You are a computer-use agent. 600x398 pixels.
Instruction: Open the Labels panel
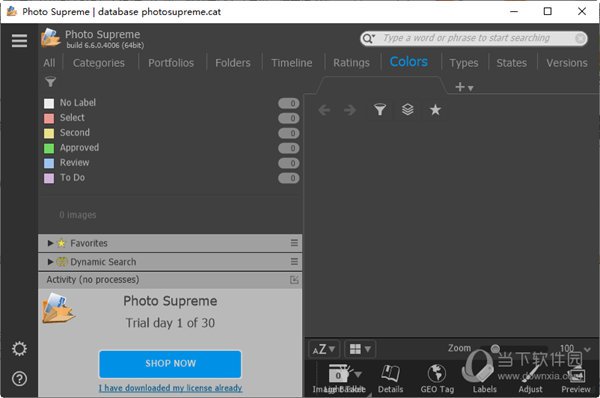tap(484, 379)
